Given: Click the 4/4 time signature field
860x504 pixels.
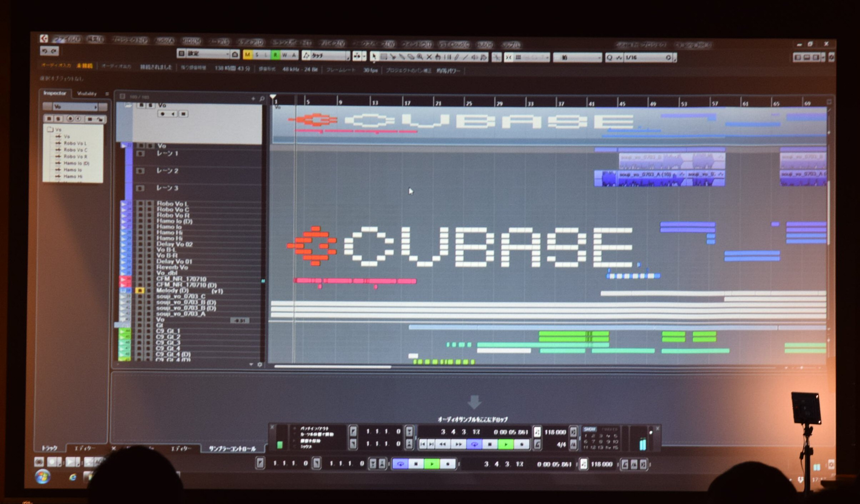Looking at the screenshot, I should pos(561,445).
